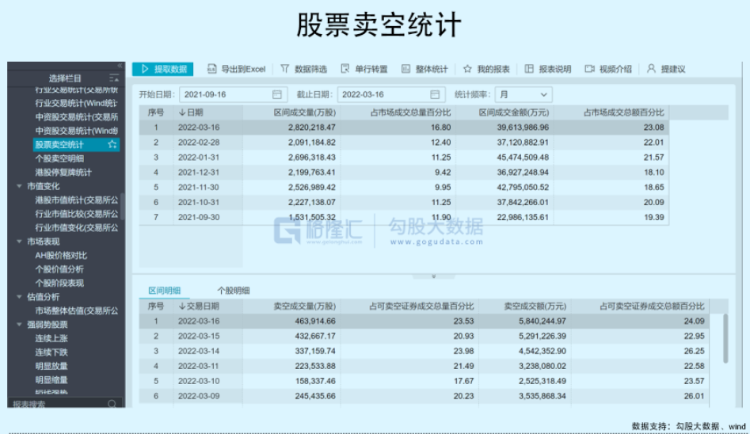
Task: Open the 统计频率 dropdown showing 月
Action: 524,94
